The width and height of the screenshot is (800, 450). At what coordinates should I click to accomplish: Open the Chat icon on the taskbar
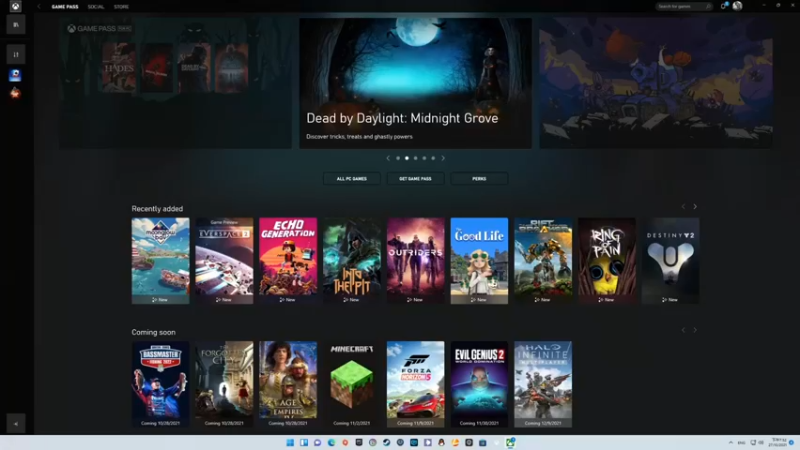[317, 442]
